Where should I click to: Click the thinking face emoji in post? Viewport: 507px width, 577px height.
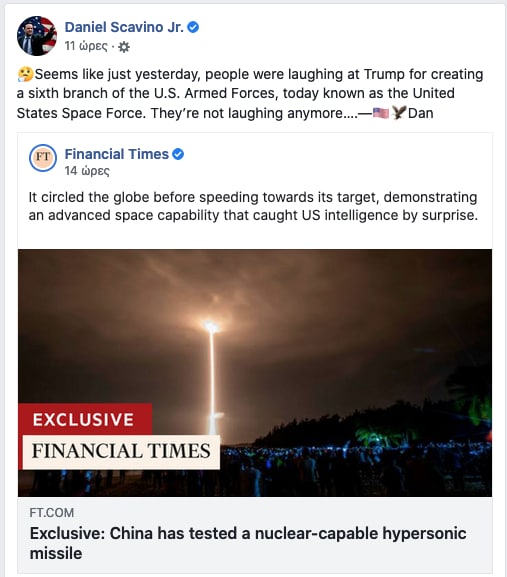(25, 75)
